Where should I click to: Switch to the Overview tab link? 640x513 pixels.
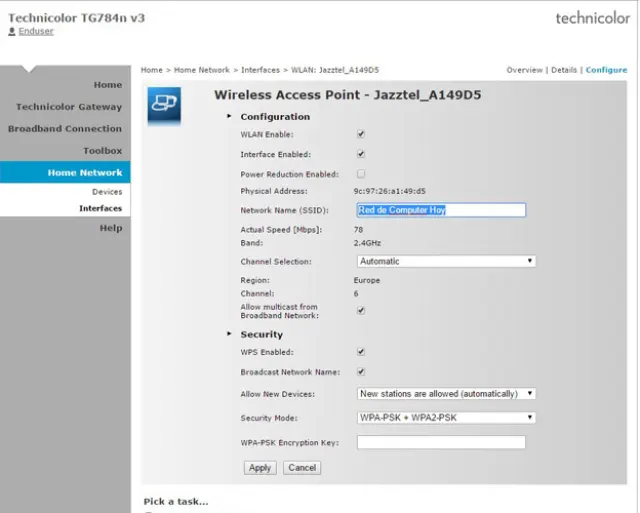point(524,70)
